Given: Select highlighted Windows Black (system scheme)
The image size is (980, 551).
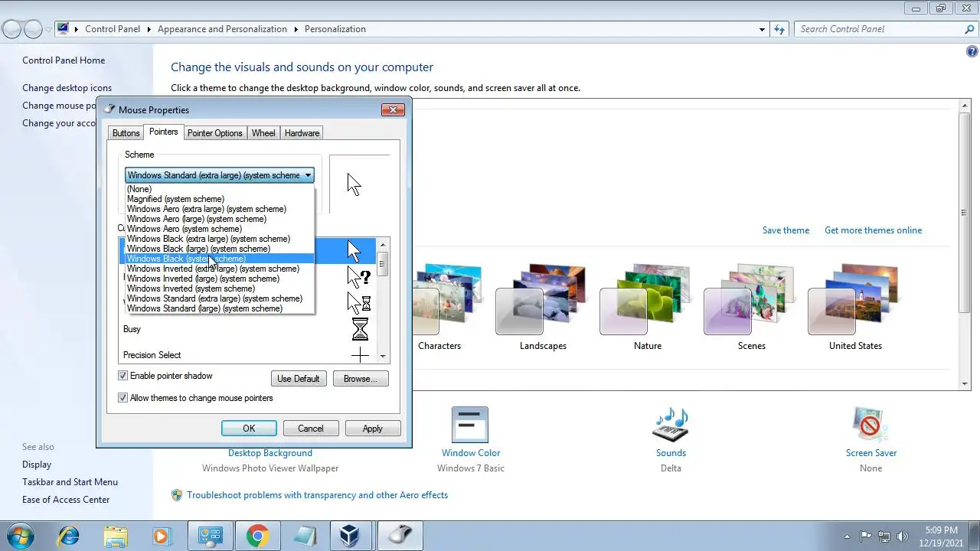Looking at the screenshot, I should tap(220, 259).
